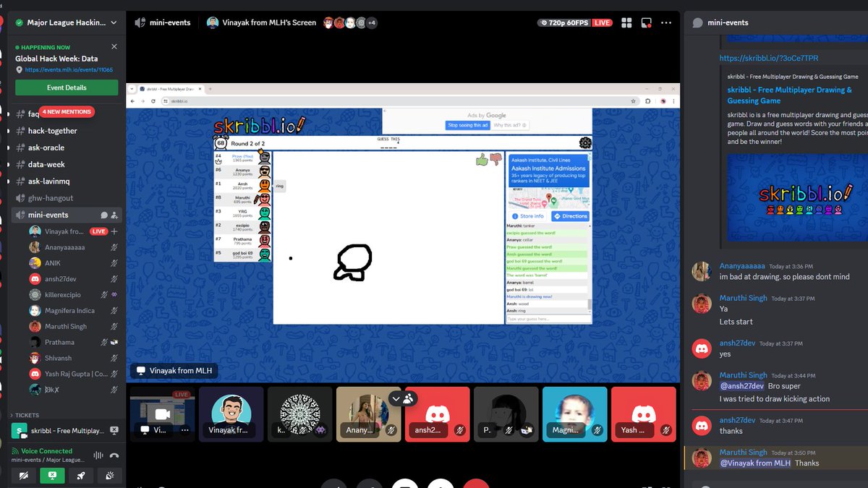This screenshot has height=488, width=868.
Task: Click skribbl embed thumbnail image in chat
Action: pyautogui.click(x=797, y=197)
